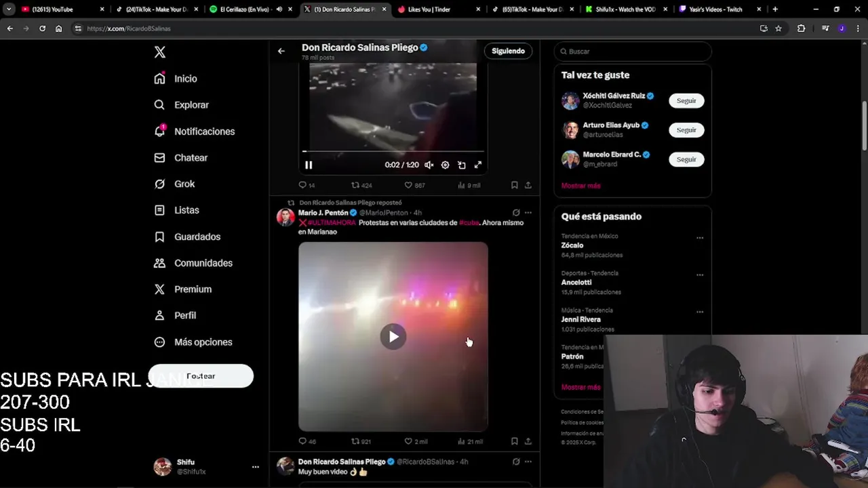Pause the playing video

[x=309, y=165]
